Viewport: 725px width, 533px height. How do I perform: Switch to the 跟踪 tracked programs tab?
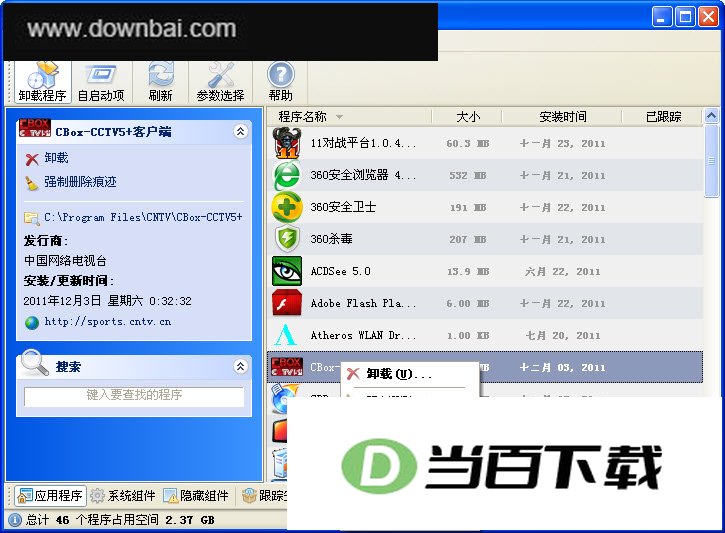tap(264, 496)
